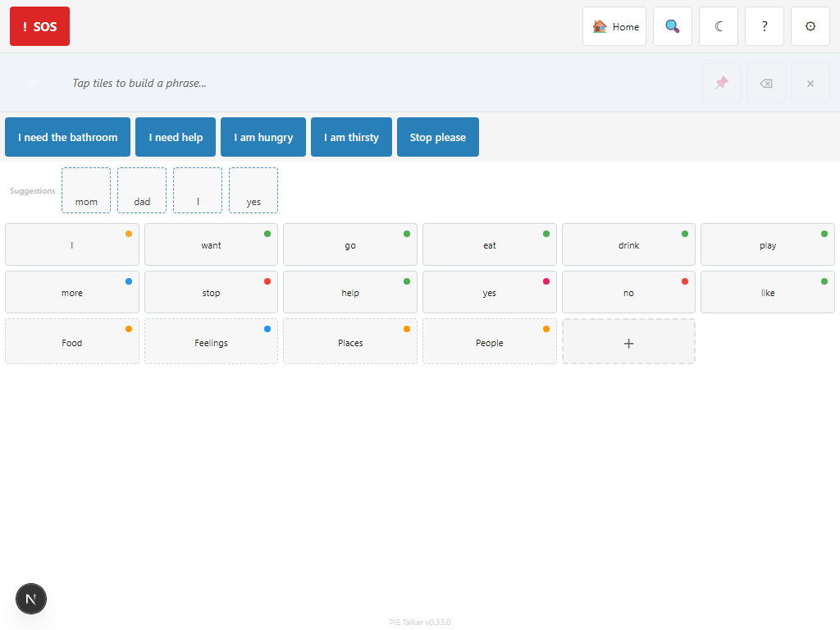Viewport: 840px width, 630px height.
Task: Expand the People category folder
Action: pyautogui.click(x=490, y=341)
